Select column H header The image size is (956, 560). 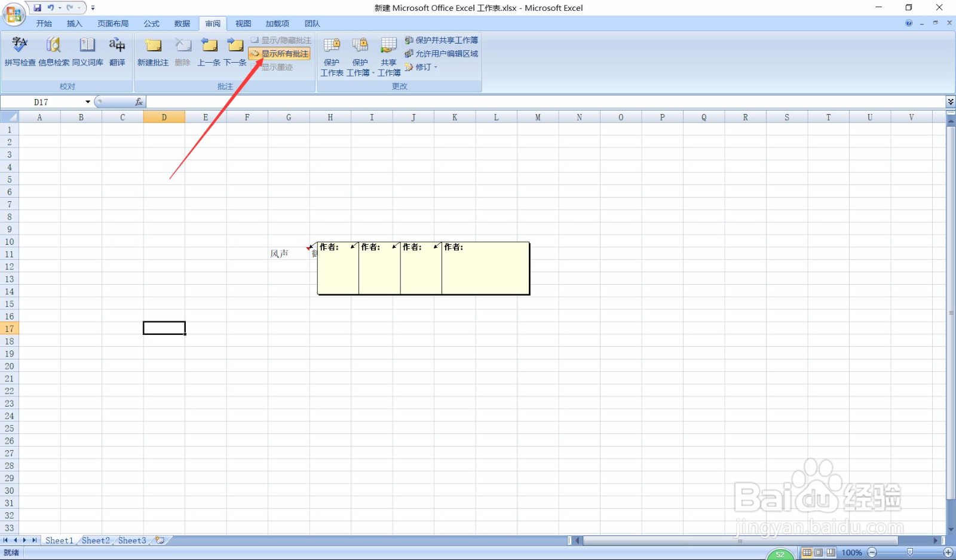tap(330, 117)
